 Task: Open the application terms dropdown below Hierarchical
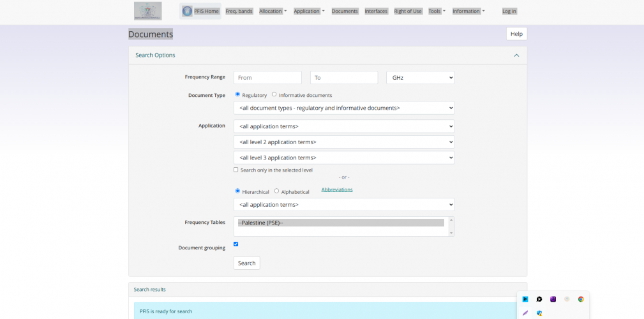(x=344, y=204)
